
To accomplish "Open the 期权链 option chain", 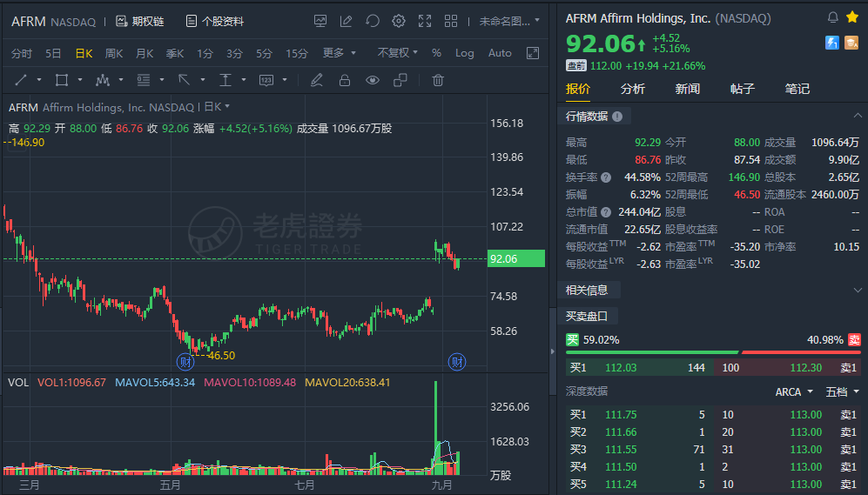I will point(140,21).
